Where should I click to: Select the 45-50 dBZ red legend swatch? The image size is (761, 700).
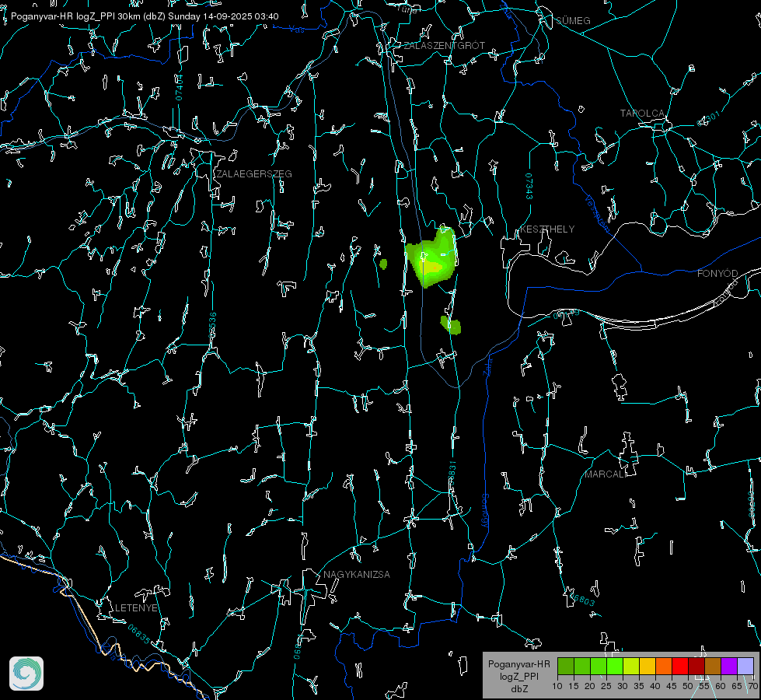(x=680, y=667)
